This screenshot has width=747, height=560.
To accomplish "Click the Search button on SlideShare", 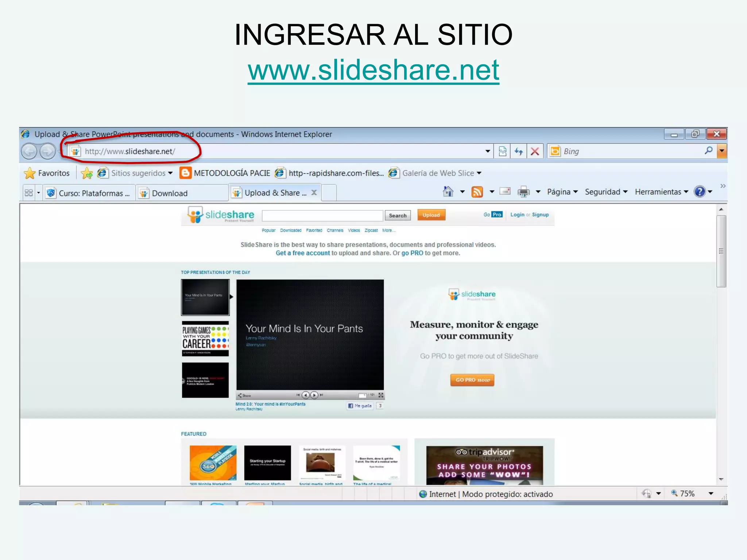I will pyautogui.click(x=398, y=215).
